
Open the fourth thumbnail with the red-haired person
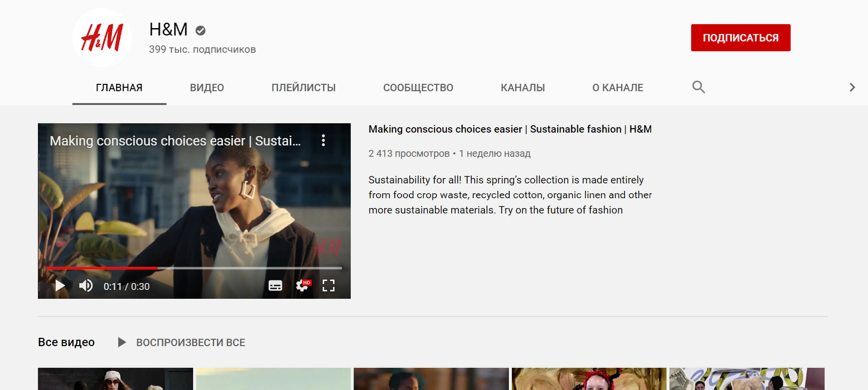pos(589,379)
